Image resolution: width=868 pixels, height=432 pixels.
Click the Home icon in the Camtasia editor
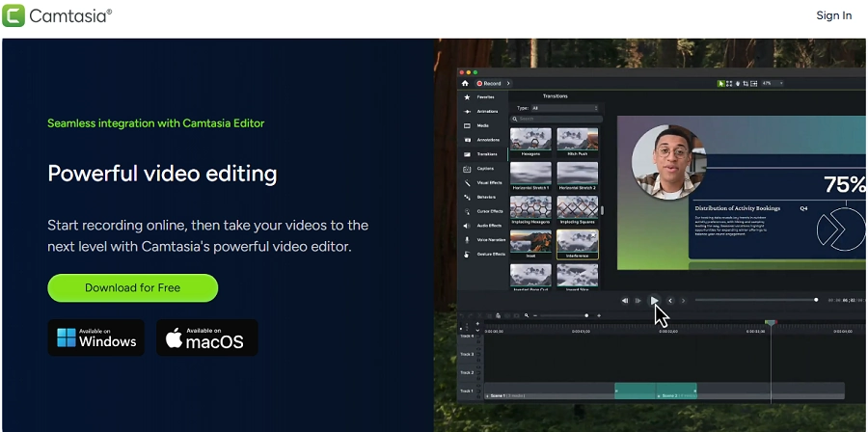pyautogui.click(x=465, y=84)
